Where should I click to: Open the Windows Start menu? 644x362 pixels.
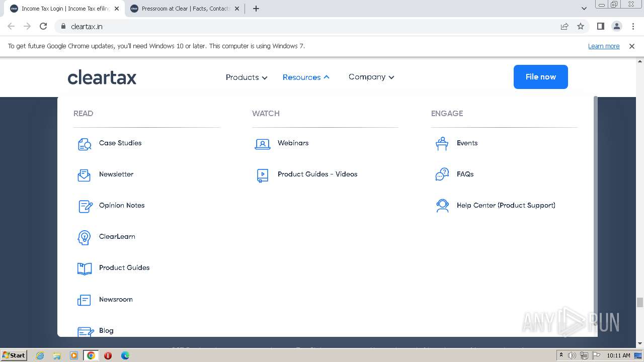pos(14,355)
